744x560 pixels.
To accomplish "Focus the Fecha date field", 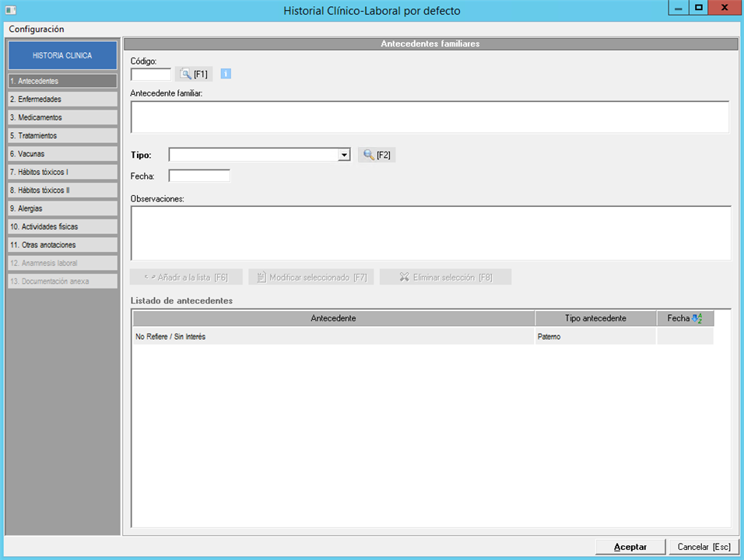I will pos(199,176).
